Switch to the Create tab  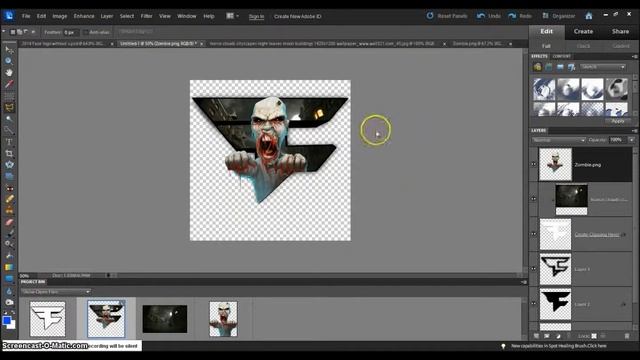(x=583, y=31)
